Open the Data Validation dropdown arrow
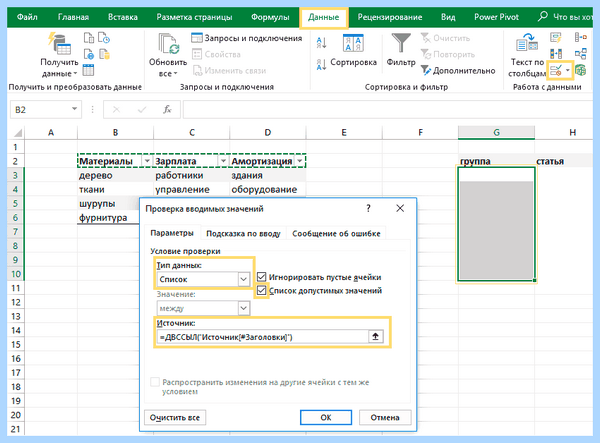Image resolution: width=600 pixels, height=443 pixels. (568, 70)
